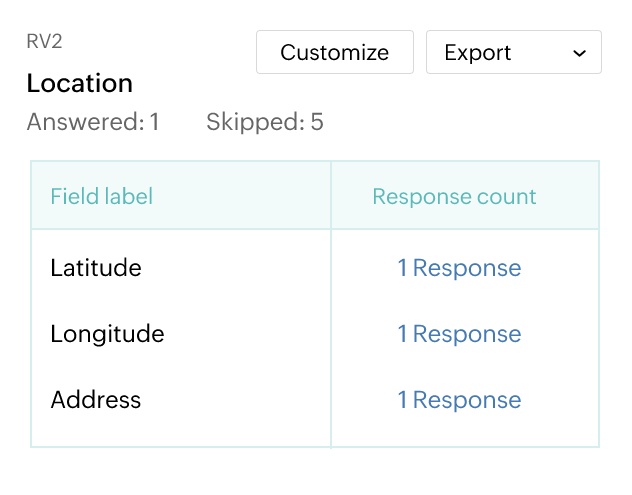Click the word Response in Address row
632x495 pixels.
pyautogui.click(x=467, y=400)
